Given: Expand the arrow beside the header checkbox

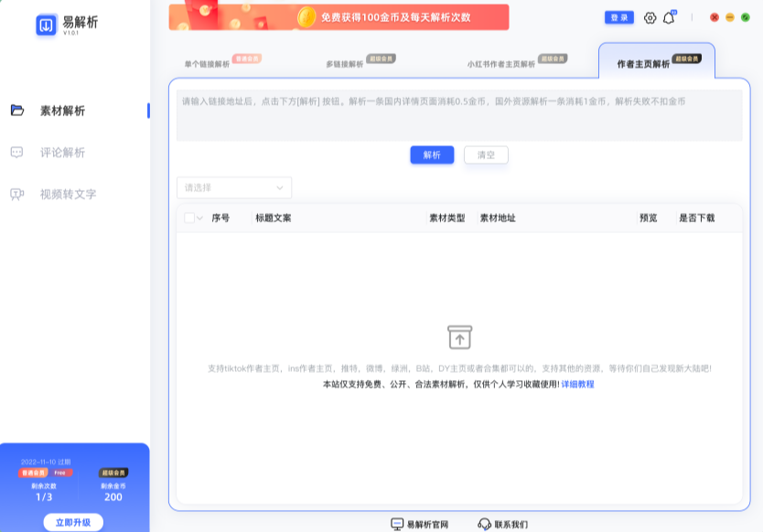Looking at the screenshot, I should pos(199,218).
